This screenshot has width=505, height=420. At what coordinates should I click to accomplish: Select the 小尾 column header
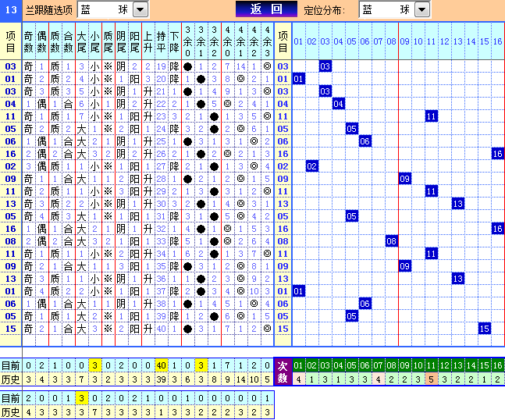point(94,41)
